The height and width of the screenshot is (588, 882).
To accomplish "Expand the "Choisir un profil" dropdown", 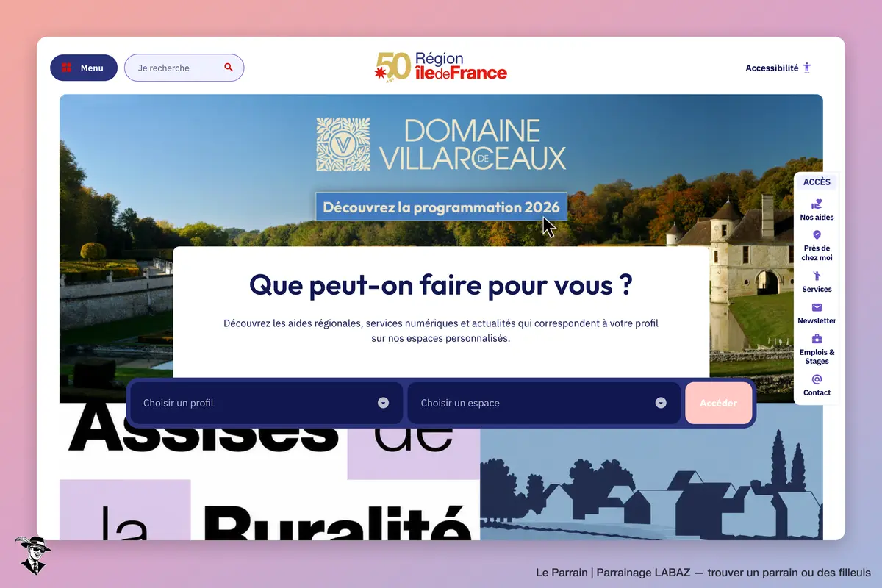I will [x=266, y=403].
